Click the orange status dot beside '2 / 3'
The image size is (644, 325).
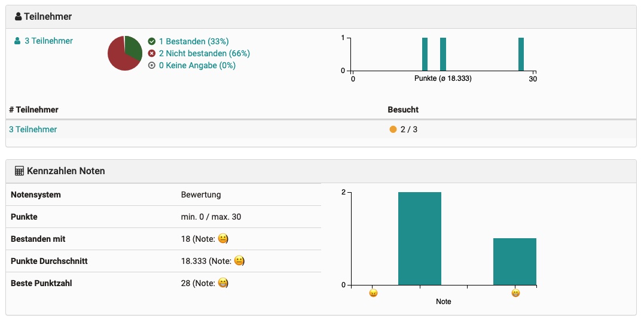(x=393, y=129)
